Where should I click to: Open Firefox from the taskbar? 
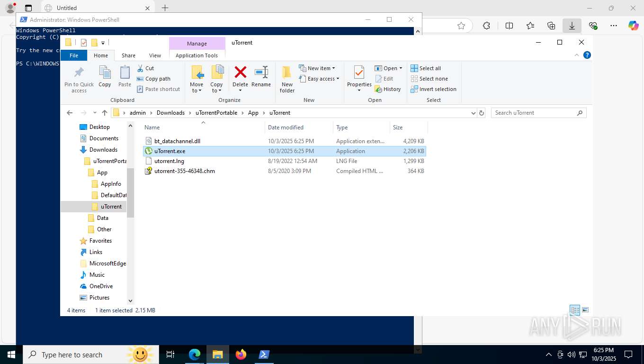pos(241,355)
